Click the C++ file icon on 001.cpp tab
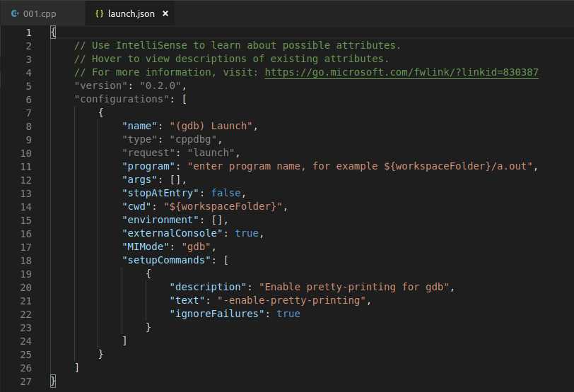The width and height of the screenshot is (574, 392). tap(14, 13)
